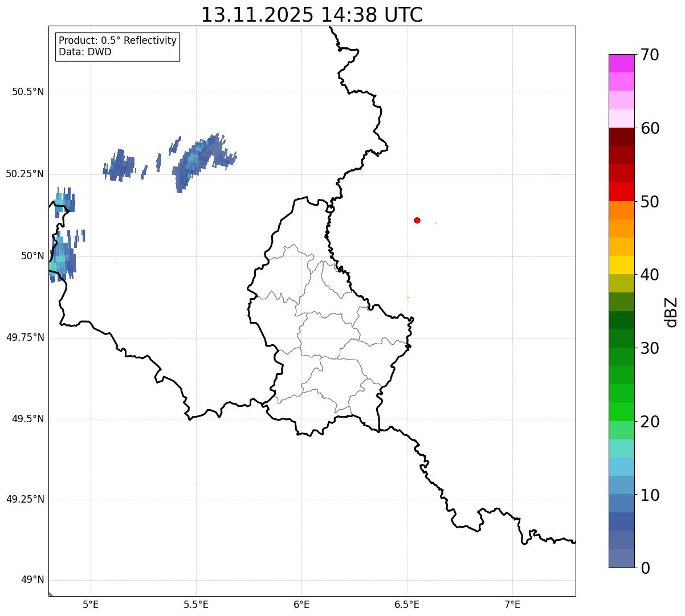Click the 49.25°N latitude label

coord(25,499)
